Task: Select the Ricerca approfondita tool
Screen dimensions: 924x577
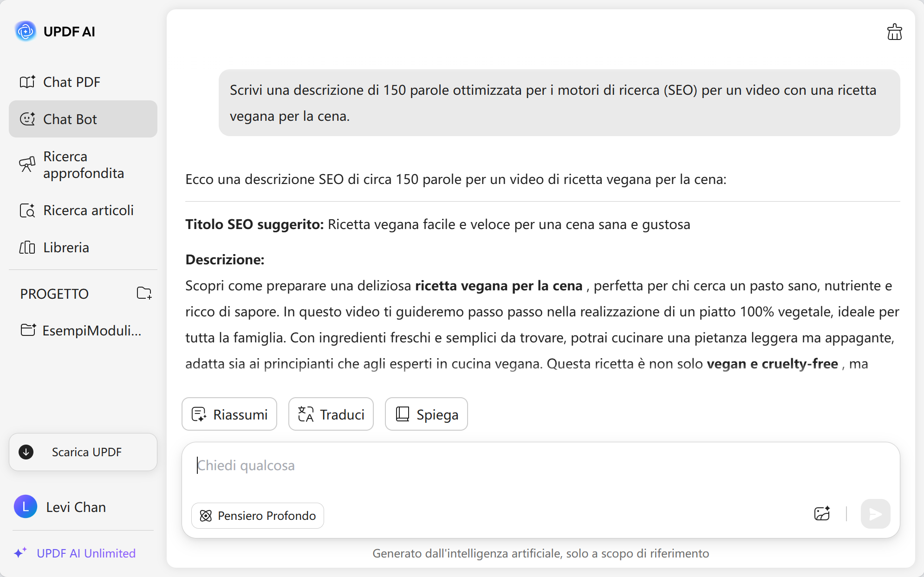Action: pos(84,164)
